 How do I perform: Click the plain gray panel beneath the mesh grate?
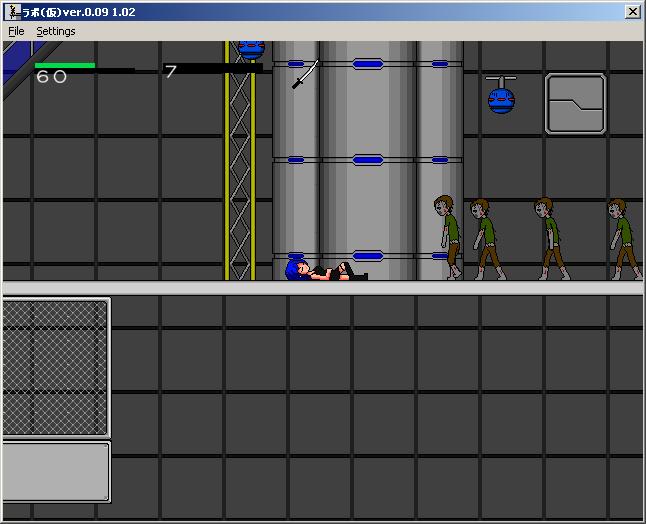tap(56, 471)
